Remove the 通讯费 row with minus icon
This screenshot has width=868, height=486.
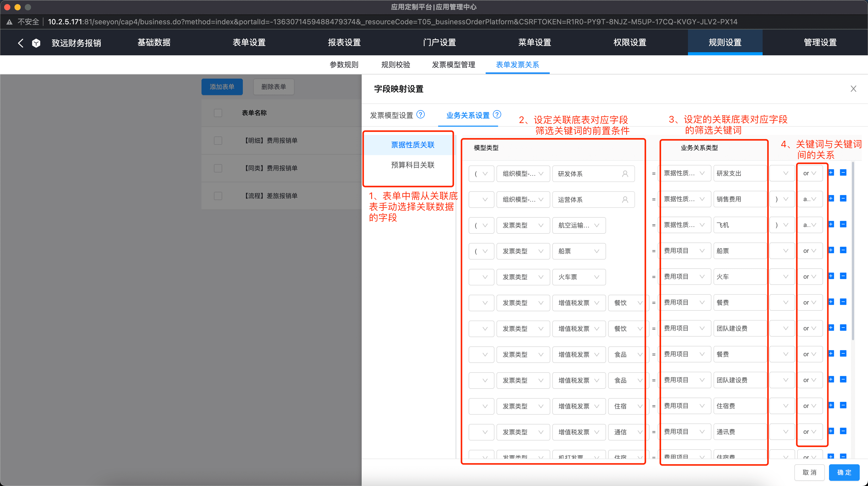pyautogui.click(x=843, y=431)
